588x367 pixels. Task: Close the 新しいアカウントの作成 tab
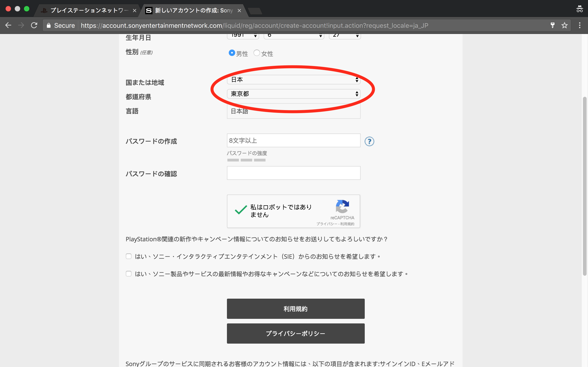(239, 11)
